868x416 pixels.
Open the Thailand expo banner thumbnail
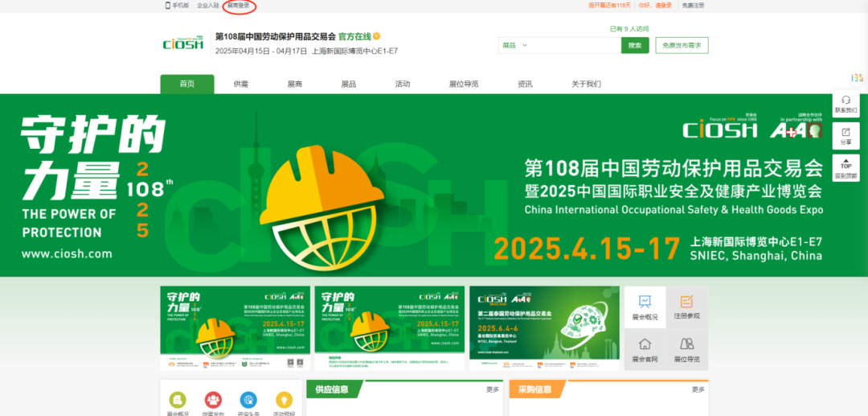click(544, 328)
